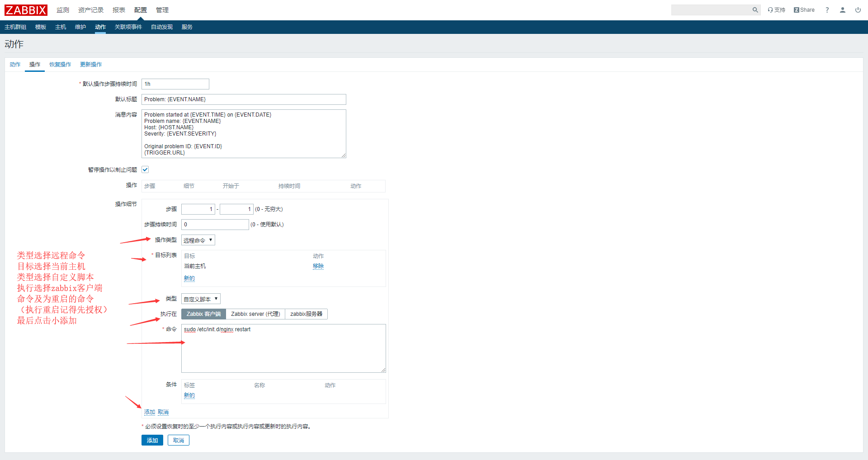
Task: Click the search magnifier icon
Action: [x=755, y=10]
